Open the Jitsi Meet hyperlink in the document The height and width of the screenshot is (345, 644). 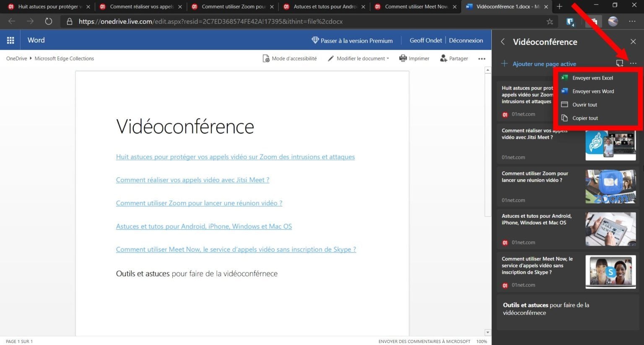coord(192,180)
